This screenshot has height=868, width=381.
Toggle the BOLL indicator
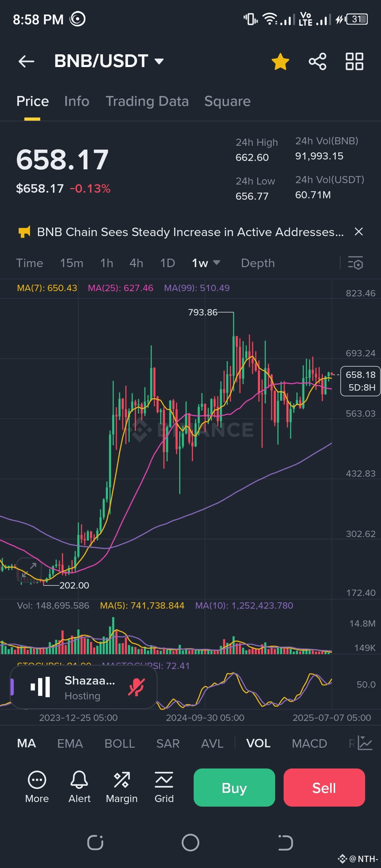coord(120,743)
